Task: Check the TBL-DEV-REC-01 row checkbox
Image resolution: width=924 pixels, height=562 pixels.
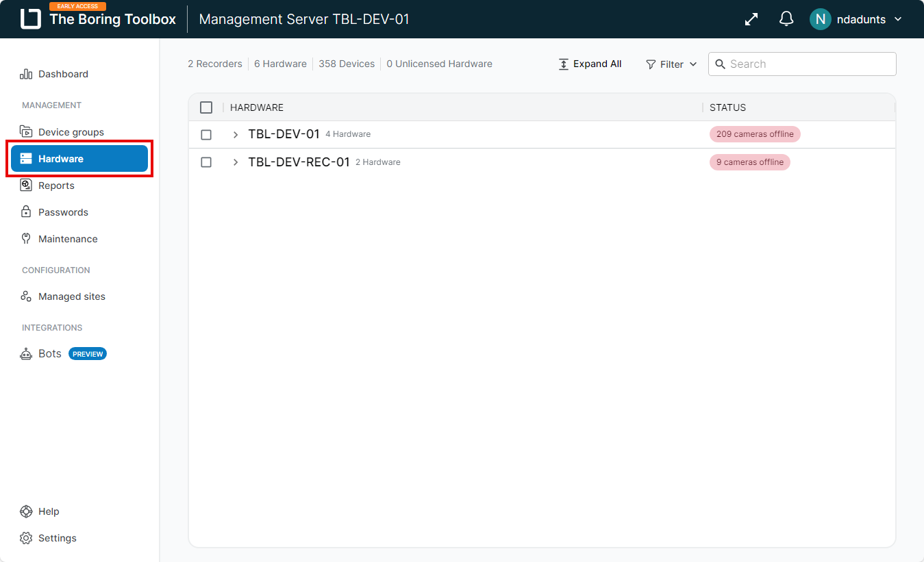Action: click(x=206, y=162)
